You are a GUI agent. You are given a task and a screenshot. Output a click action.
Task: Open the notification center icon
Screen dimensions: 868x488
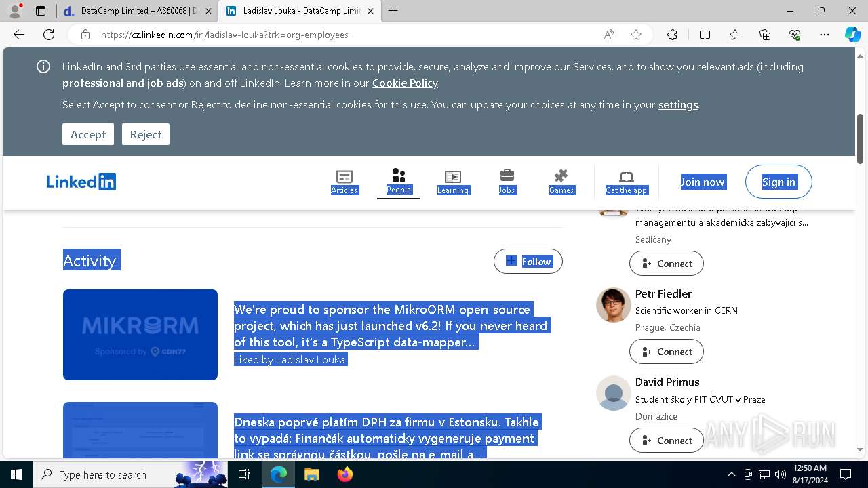click(x=846, y=474)
